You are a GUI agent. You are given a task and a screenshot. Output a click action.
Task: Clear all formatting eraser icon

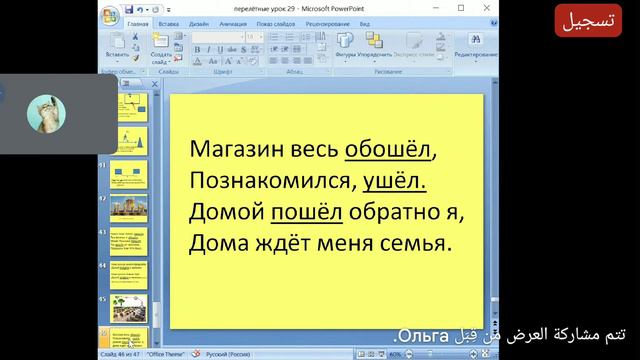253,62
